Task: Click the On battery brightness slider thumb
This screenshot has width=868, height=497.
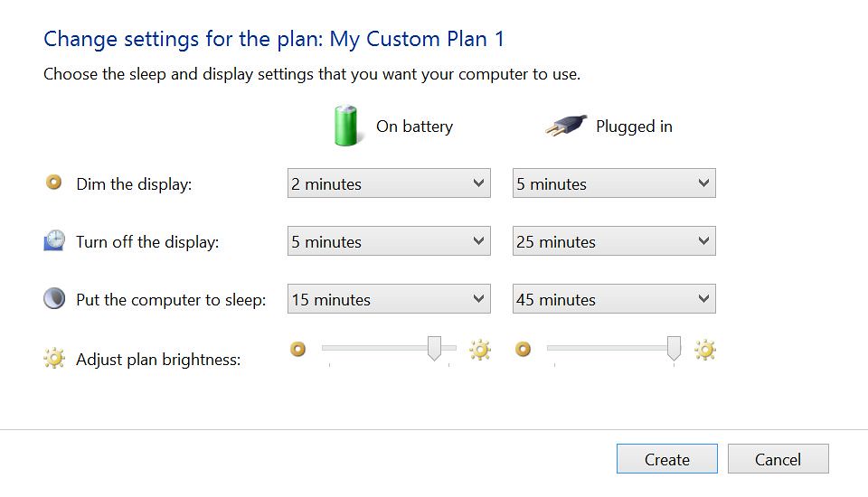Action: point(434,348)
